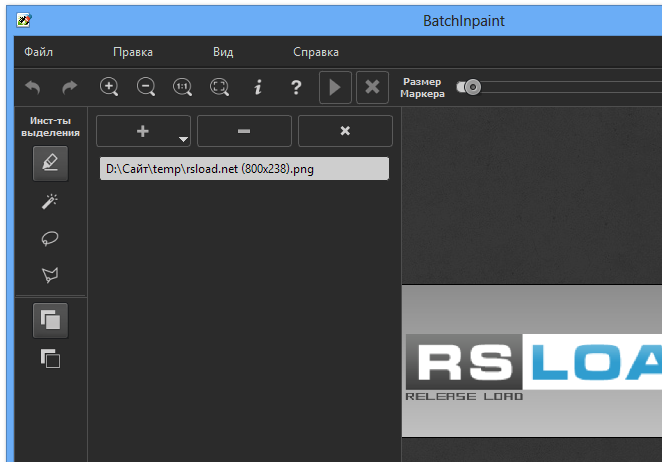This screenshot has height=462, width=662.
Task: Click the marker size slider handle
Action: pos(472,87)
